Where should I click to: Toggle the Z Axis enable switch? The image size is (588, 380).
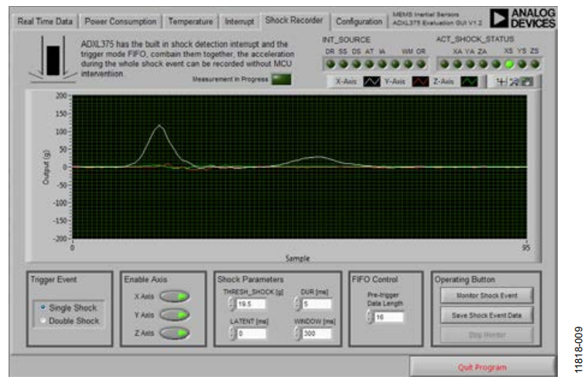coord(175,333)
